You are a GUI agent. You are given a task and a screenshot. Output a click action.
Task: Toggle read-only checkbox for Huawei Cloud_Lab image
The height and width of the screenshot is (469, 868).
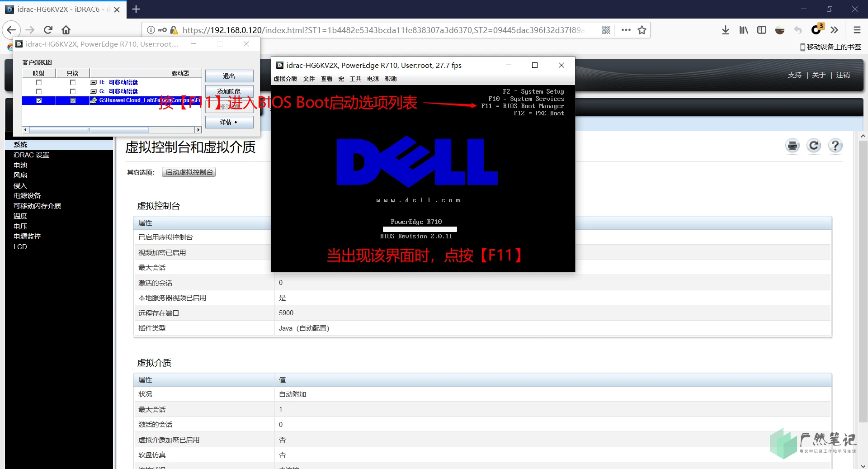tap(73, 100)
